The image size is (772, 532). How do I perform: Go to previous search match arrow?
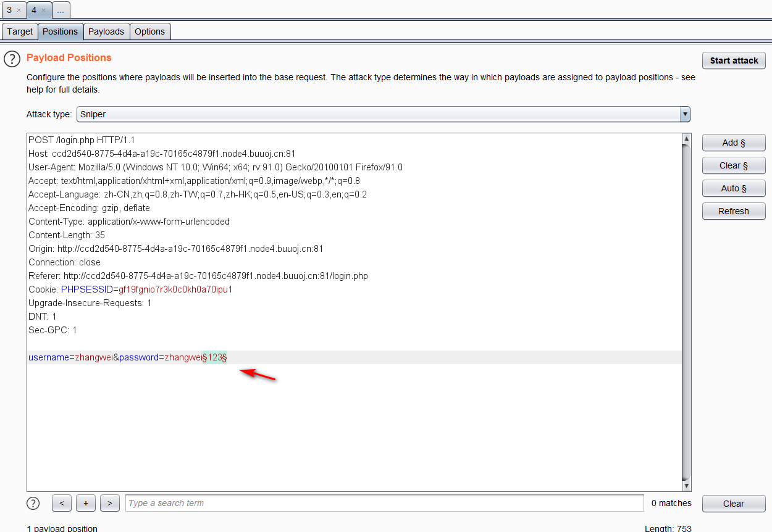click(62, 503)
